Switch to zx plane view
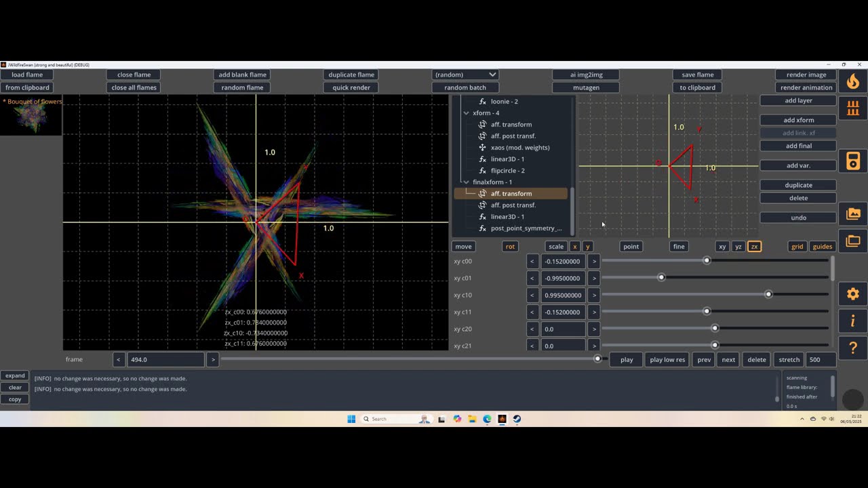 (x=754, y=247)
